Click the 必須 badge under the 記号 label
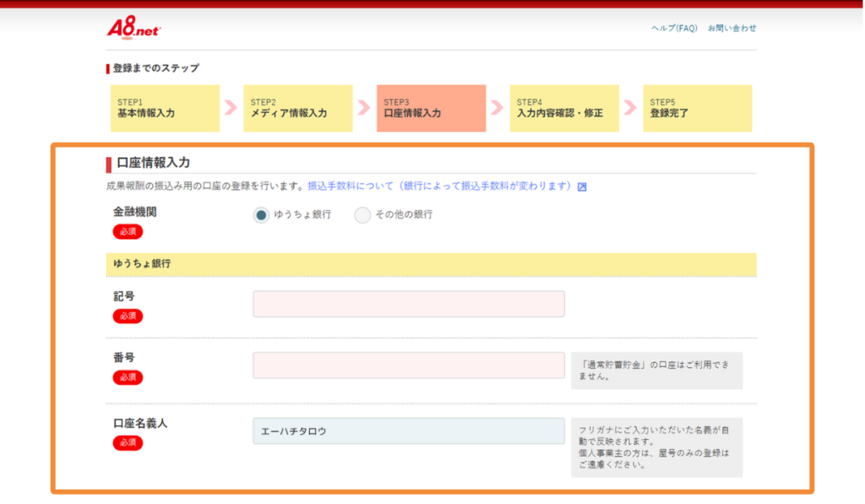Image resolution: width=865 pixels, height=504 pixels. click(x=128, y=317)
